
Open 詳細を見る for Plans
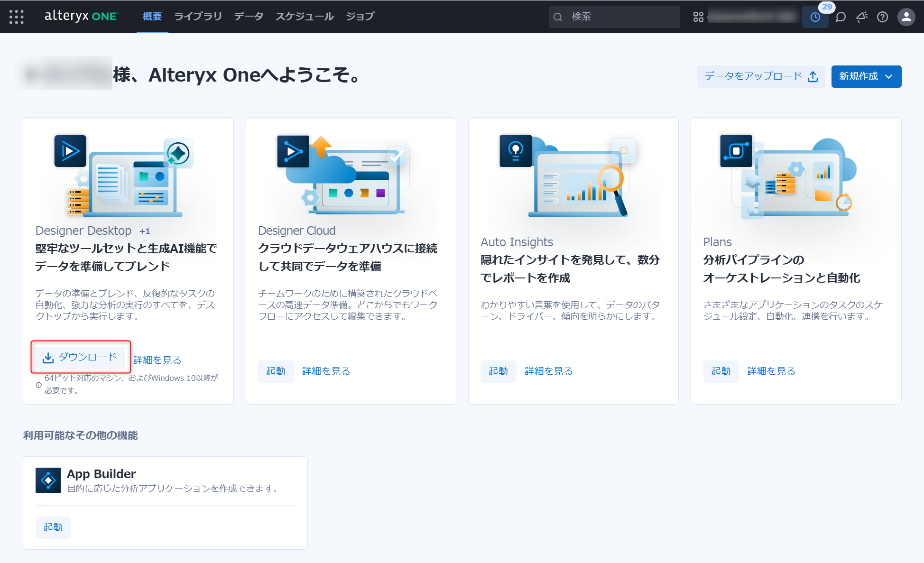click(771, 371)
